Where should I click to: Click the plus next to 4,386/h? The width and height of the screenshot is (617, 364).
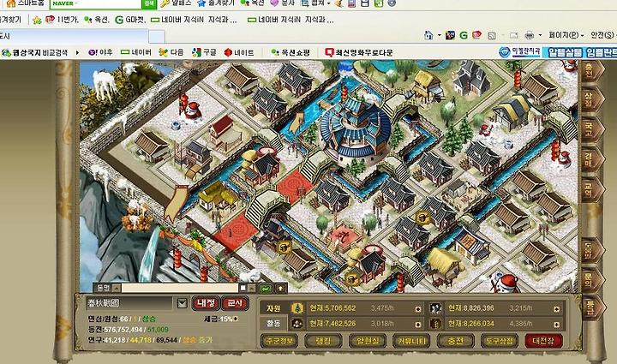pos(556,325)
